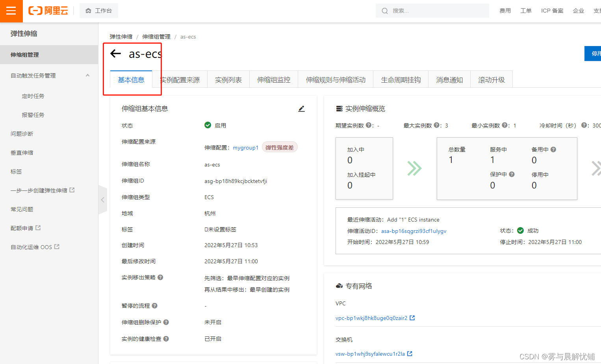Focus the top search field
Image resolution: width=601 pixels, height=364 pixels.
(432, 11)
